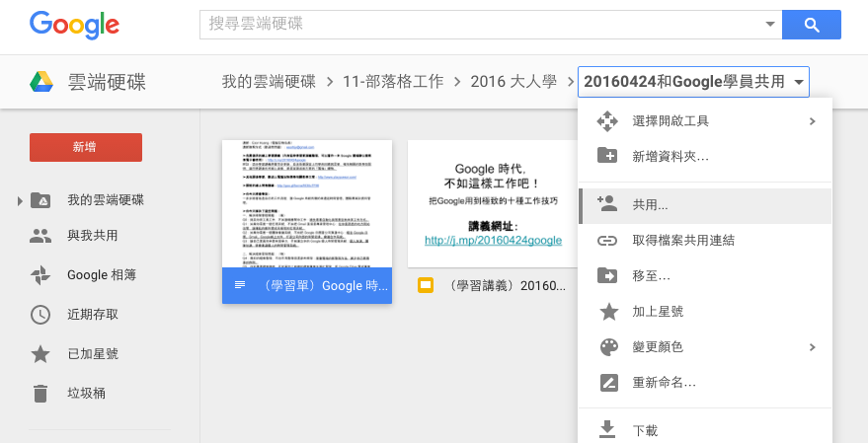Go to 11-部落格工作 breadcrumb
The height and width of the screenshot is (443, 868).
click(393, 82)
